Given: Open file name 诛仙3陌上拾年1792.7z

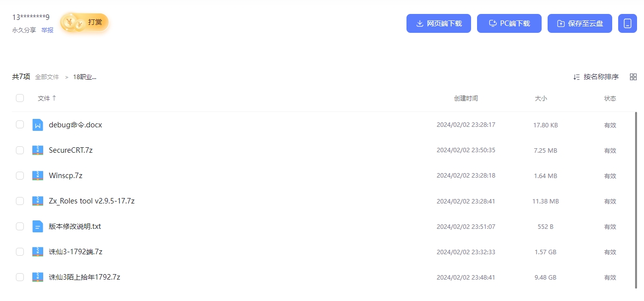Looking at the screenshot, I should point(84,277).
